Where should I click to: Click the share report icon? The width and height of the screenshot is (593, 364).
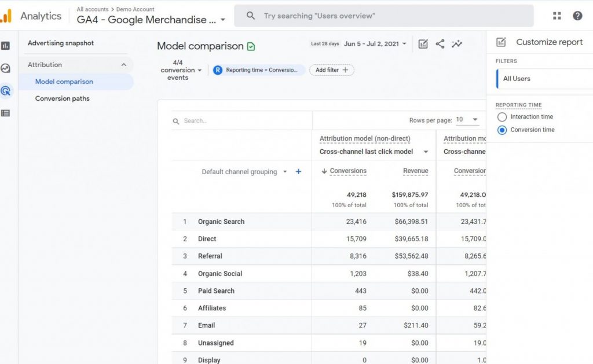pos(440,44)
